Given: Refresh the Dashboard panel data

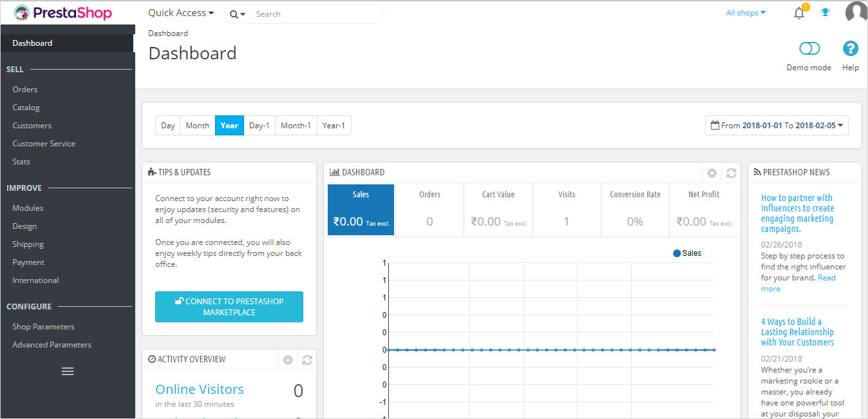Looking at the screenshot, I should pos(731,173).
